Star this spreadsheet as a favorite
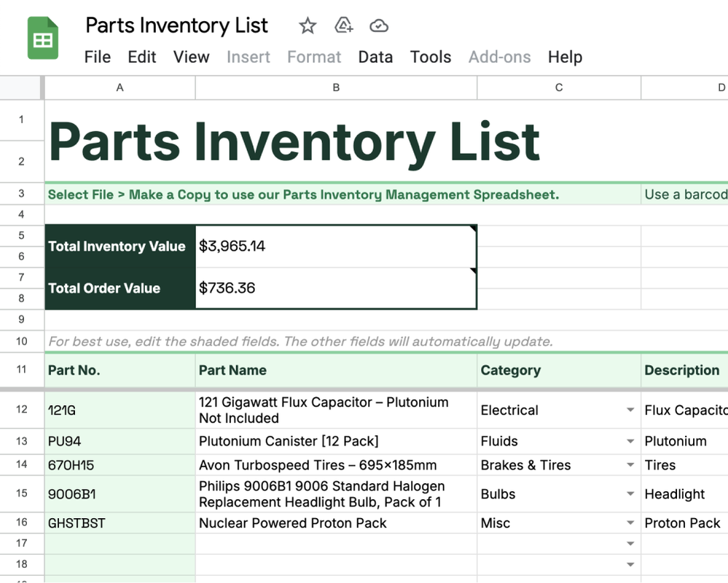 click(x=307, y=26)
